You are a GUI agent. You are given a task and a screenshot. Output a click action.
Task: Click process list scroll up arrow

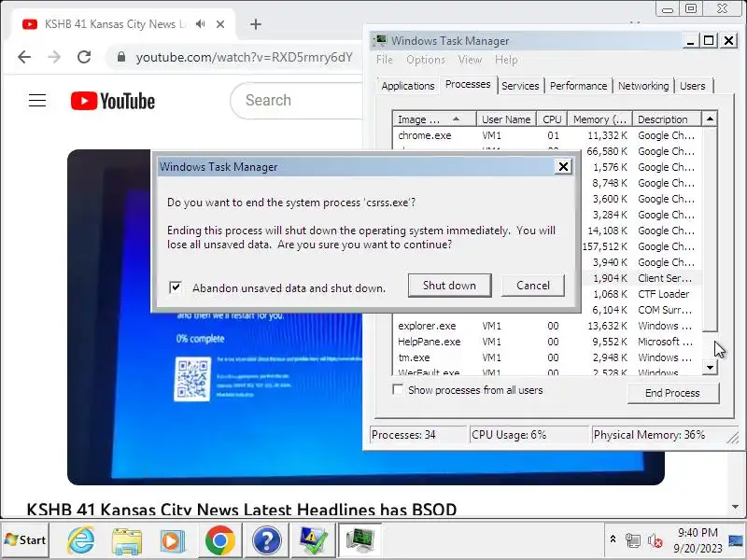pyautogui.click(x=710, y=119)
